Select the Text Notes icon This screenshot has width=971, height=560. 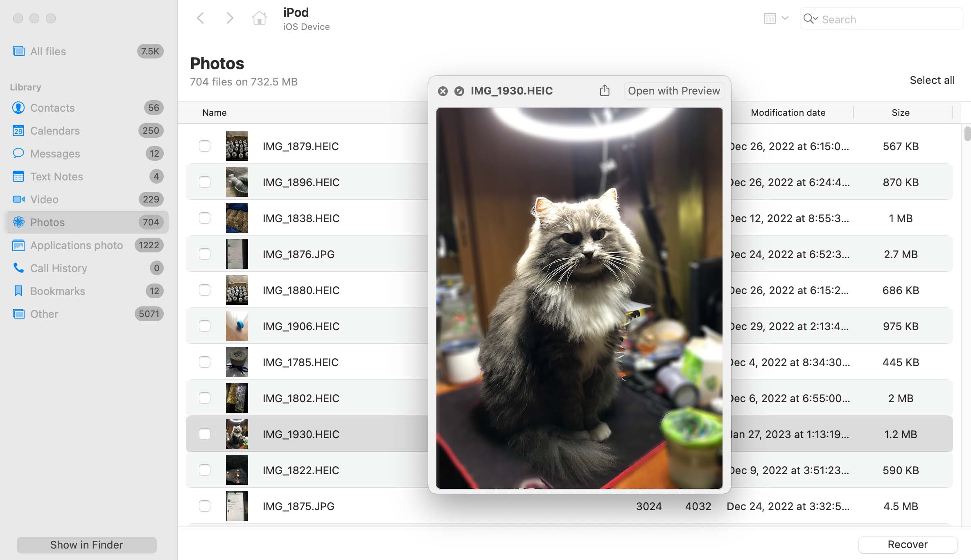[18, 176]
